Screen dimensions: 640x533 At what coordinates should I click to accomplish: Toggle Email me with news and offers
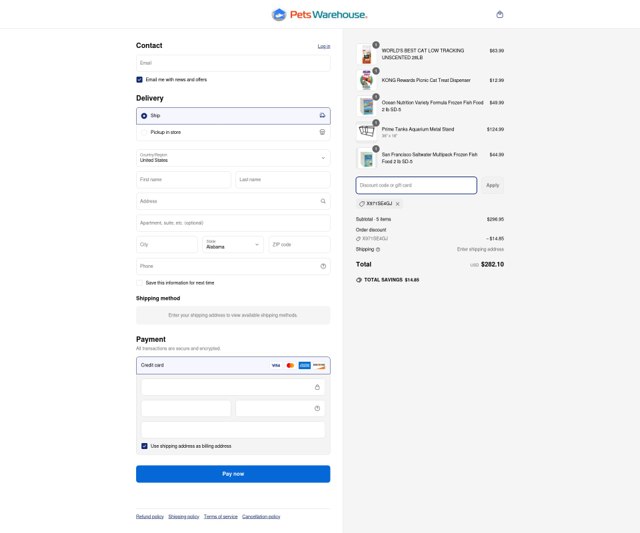click(x=139, y=80)
